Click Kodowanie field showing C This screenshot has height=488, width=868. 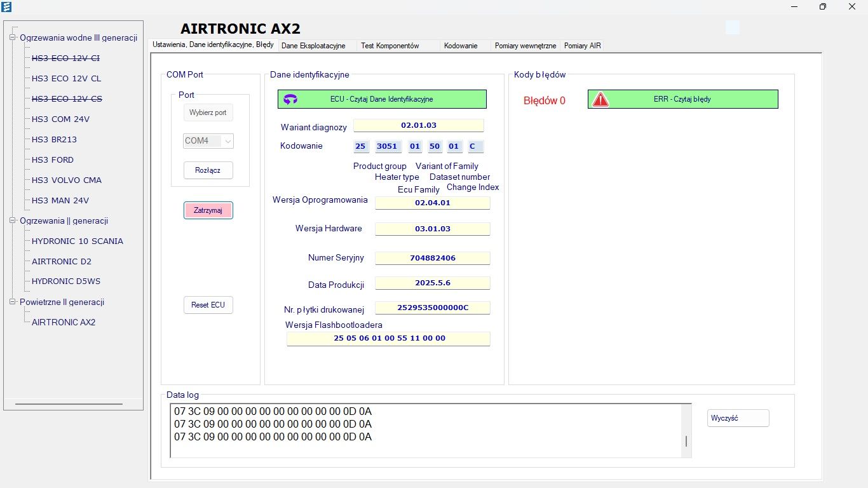click(476, 146)
